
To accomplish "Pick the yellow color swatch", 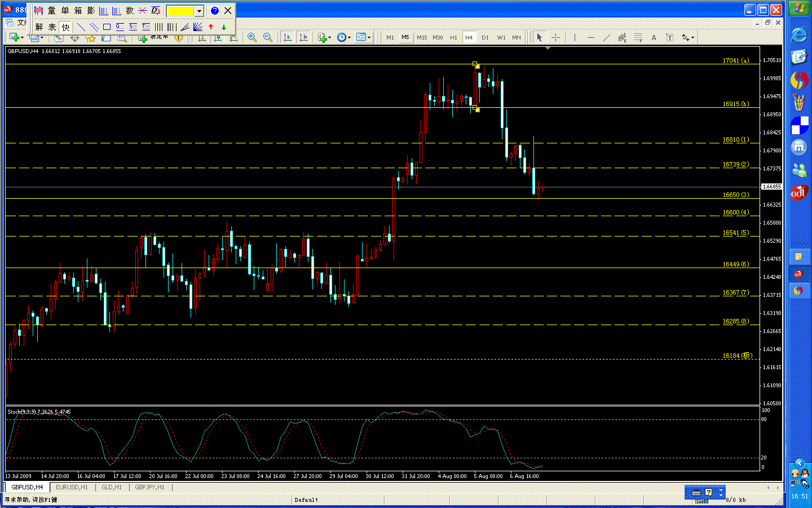I will (x=180, y=11).
